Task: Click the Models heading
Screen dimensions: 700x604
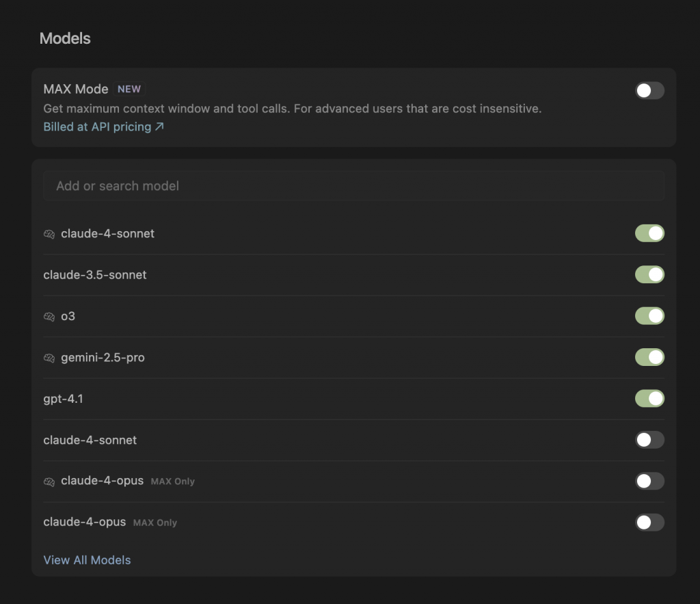Action: click(x=65, y=38)
